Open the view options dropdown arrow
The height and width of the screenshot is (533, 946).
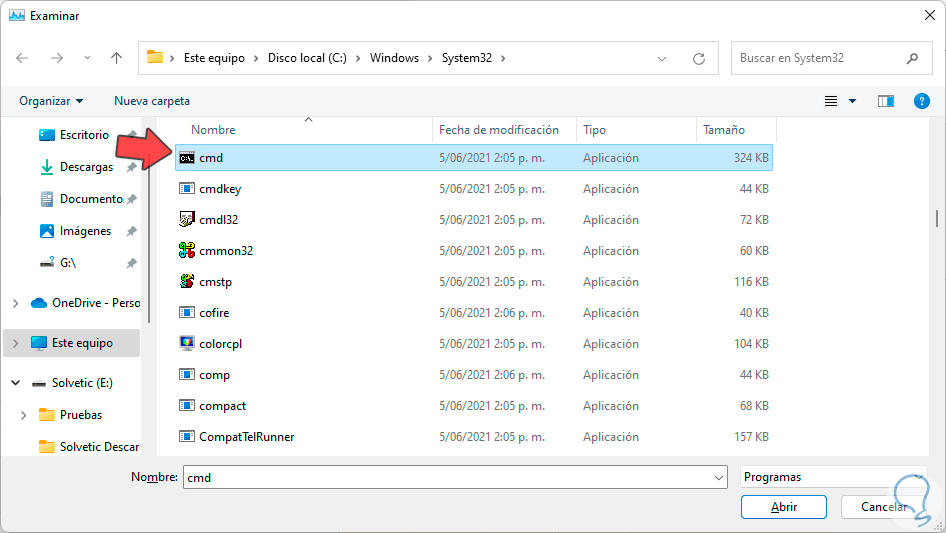(x=852, y=101)
